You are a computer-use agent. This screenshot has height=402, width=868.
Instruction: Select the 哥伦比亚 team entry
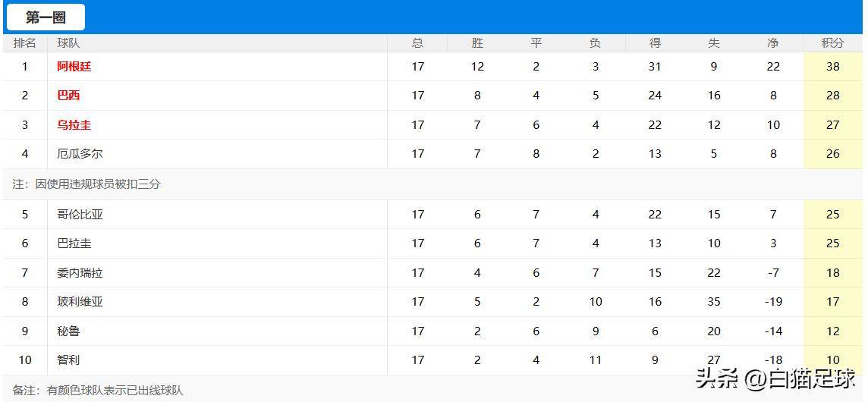tap(80, 215)
